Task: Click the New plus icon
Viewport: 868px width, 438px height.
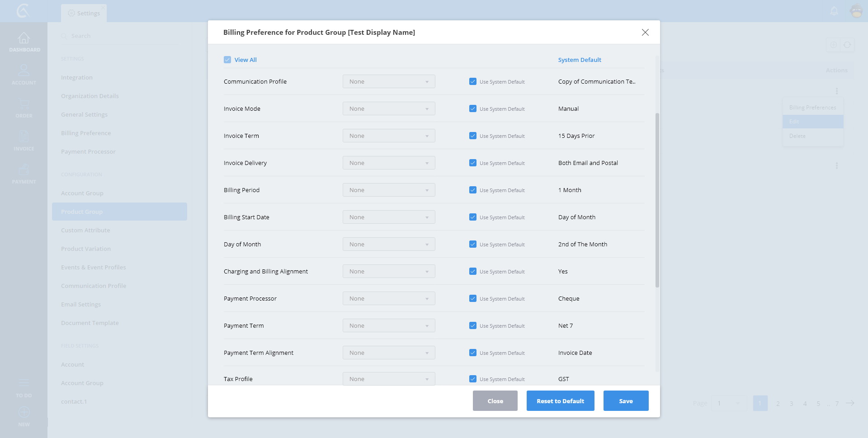Action: 24,412
